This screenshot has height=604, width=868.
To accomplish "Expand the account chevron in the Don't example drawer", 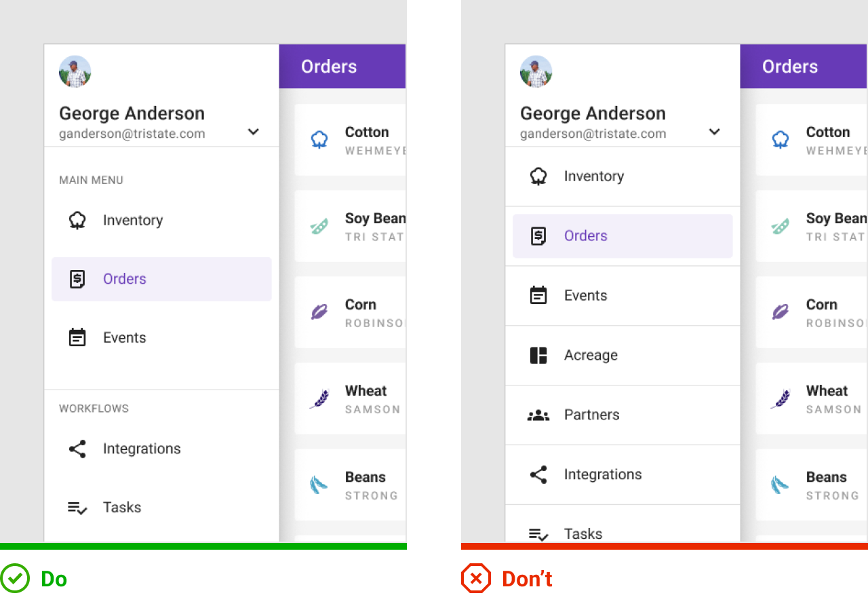I will [714, 132].
